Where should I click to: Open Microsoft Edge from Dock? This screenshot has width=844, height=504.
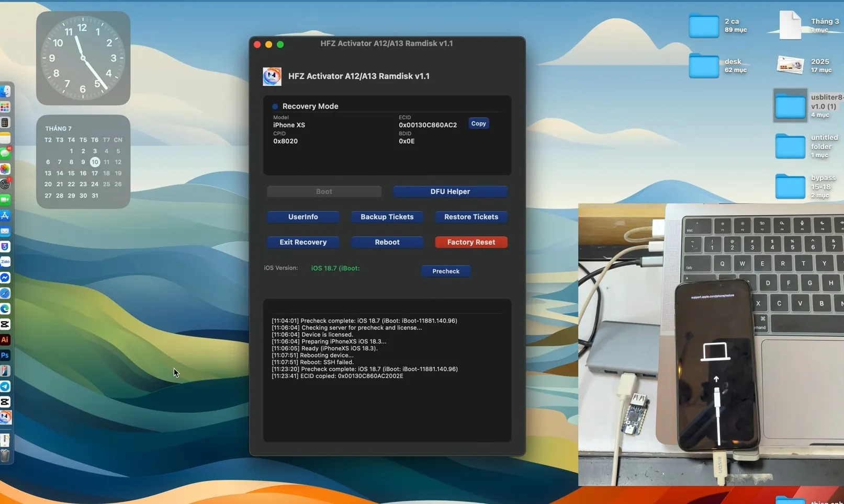[5, 308]
